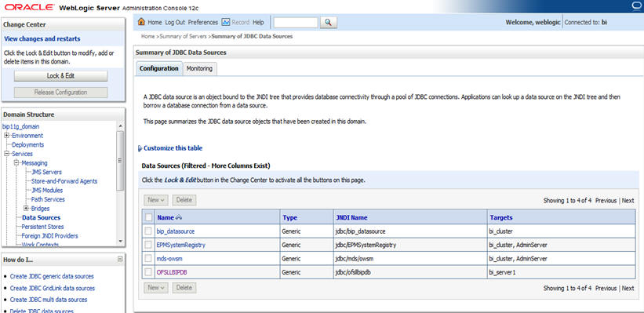
Task: Click the top Delete button
Action: (184, 200)
